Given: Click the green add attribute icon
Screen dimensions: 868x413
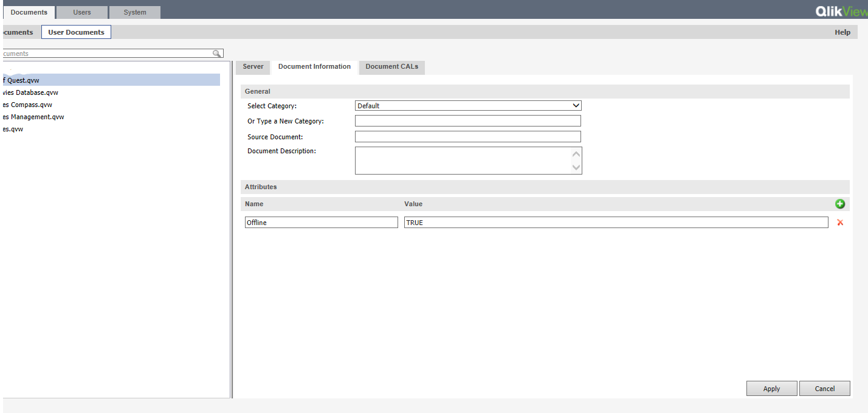Looking at the screenshot, I should click(840, 204).
